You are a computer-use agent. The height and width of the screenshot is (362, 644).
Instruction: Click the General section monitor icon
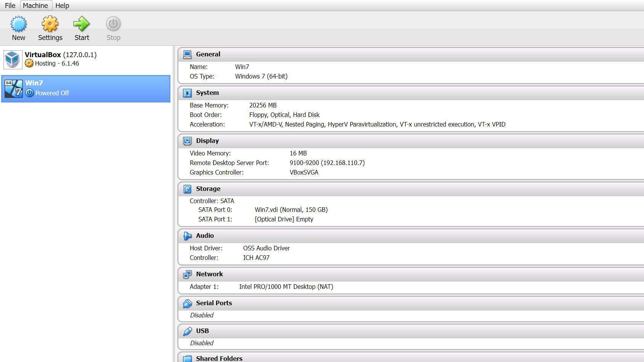187,54
